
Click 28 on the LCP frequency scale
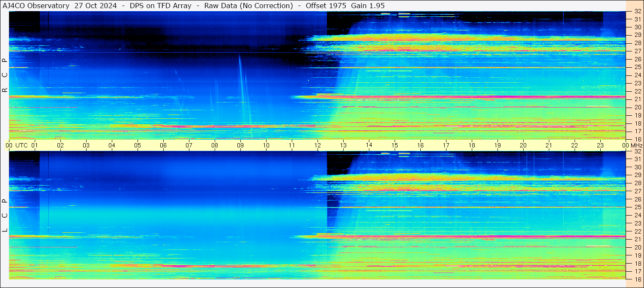pyautogui.click(x=638, y=183)
